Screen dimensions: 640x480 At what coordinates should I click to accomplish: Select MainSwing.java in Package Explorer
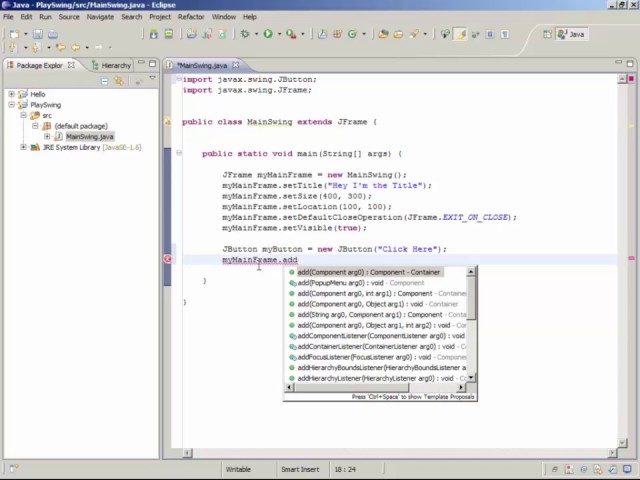90,136
